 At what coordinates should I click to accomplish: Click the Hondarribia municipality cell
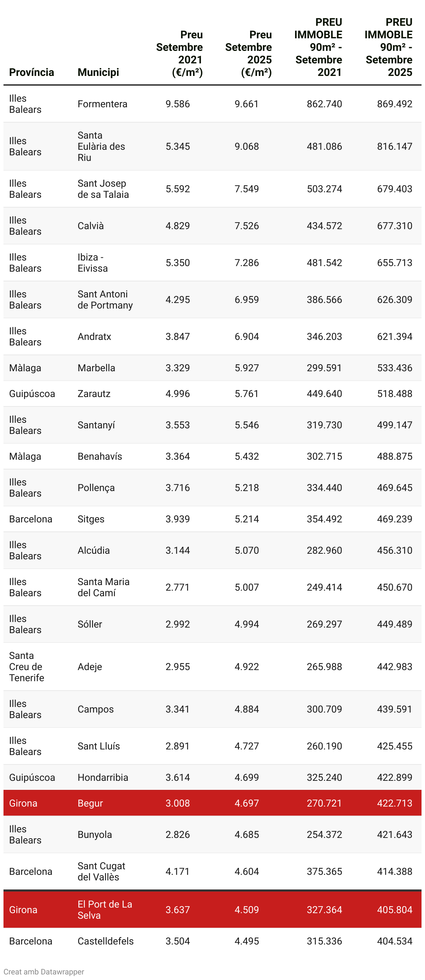(x=103, y=777)
